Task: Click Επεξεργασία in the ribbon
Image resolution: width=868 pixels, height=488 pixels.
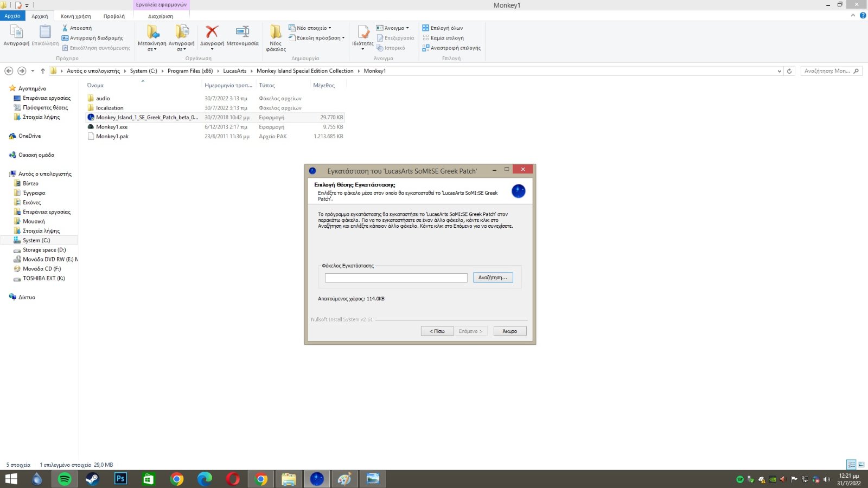Action: pos(395,38)
